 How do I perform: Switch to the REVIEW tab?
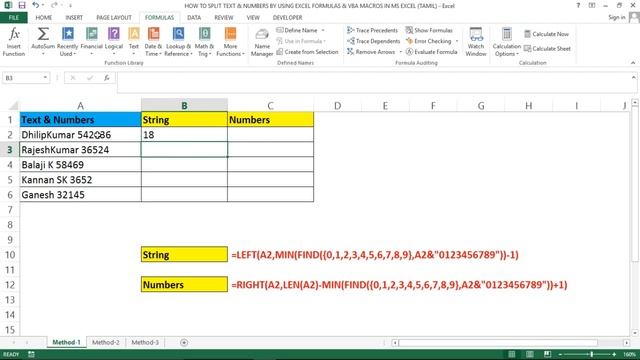click(x=224, y=18)
